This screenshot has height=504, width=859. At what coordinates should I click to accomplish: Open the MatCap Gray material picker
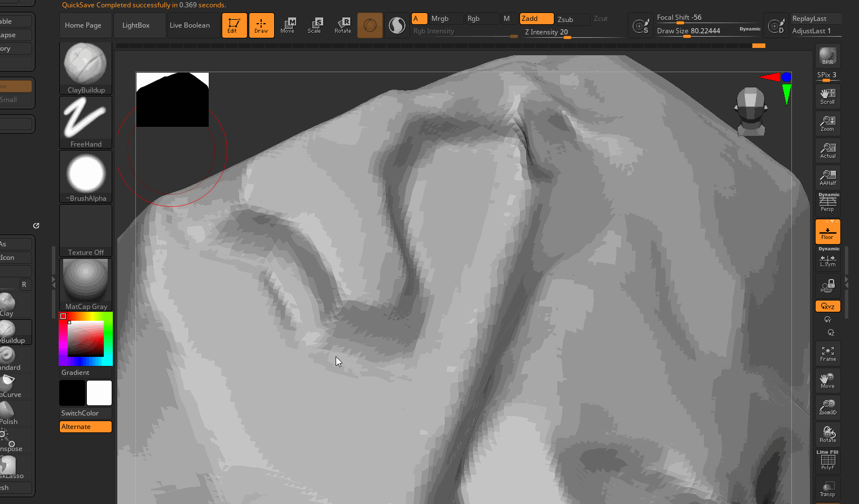coord(86,284)
